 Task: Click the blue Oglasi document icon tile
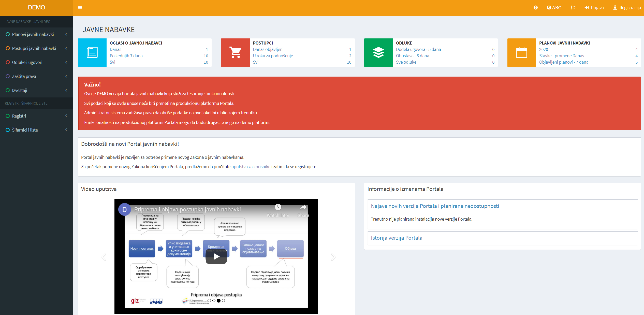pos(92,53)
